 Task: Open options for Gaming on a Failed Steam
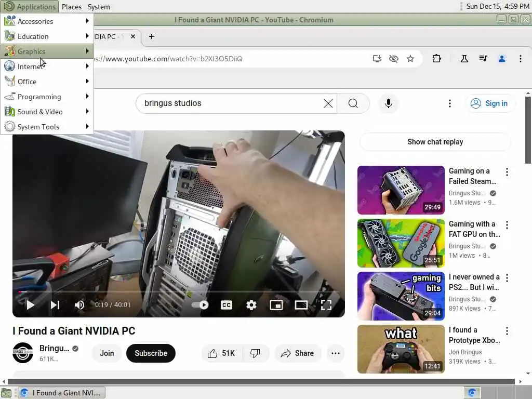tap(507, 172)
